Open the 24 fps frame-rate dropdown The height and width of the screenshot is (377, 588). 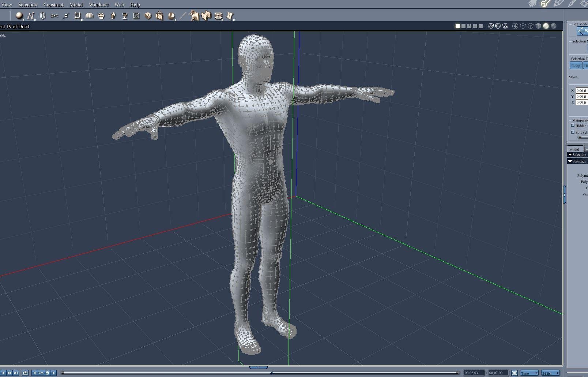[x=551, y=373]
